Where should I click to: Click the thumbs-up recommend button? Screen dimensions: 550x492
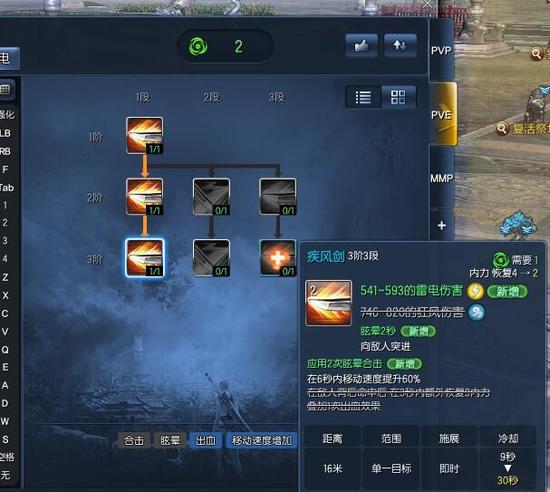pyautogui.click(x=361, y=45)
